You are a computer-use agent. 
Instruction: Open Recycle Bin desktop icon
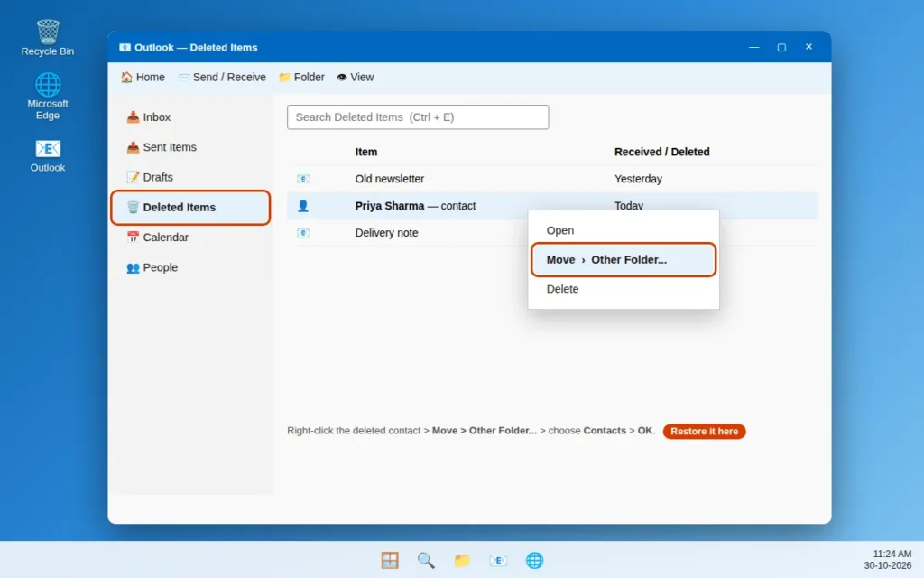pyautogui.click(x=48, y=38)
